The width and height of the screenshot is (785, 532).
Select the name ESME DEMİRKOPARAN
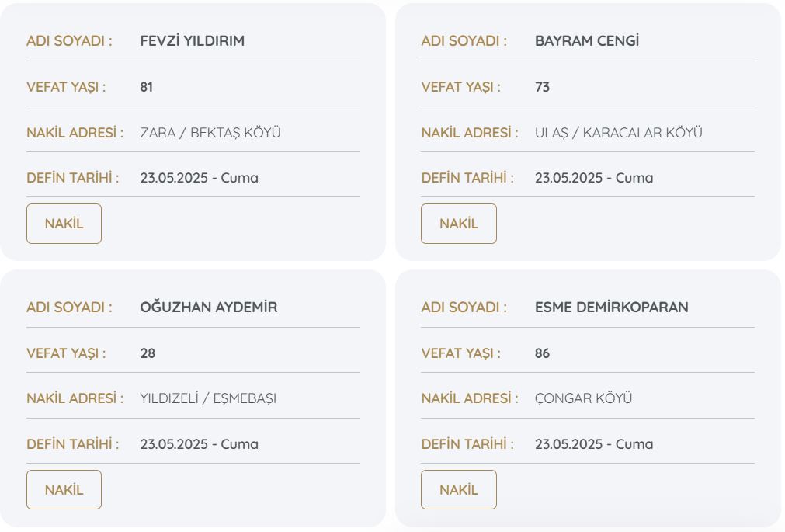[x=611, y=308]
